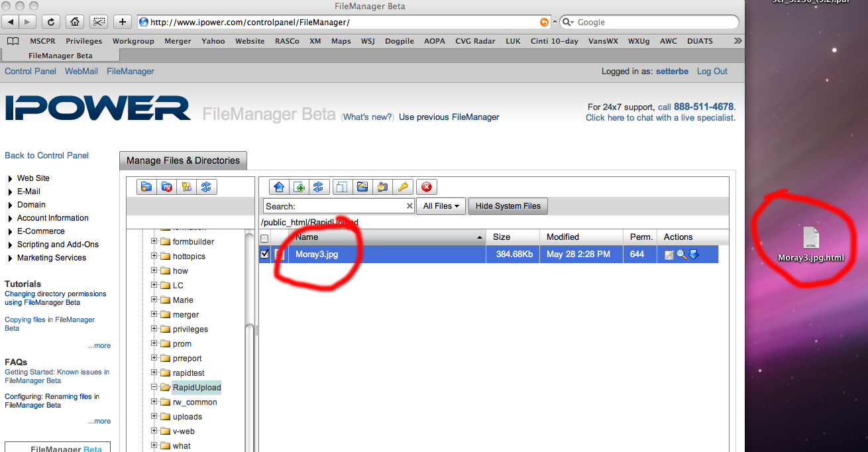Show more bookmarks with double chevron
This screenshot has height=452, width=868.
[738, 41]
